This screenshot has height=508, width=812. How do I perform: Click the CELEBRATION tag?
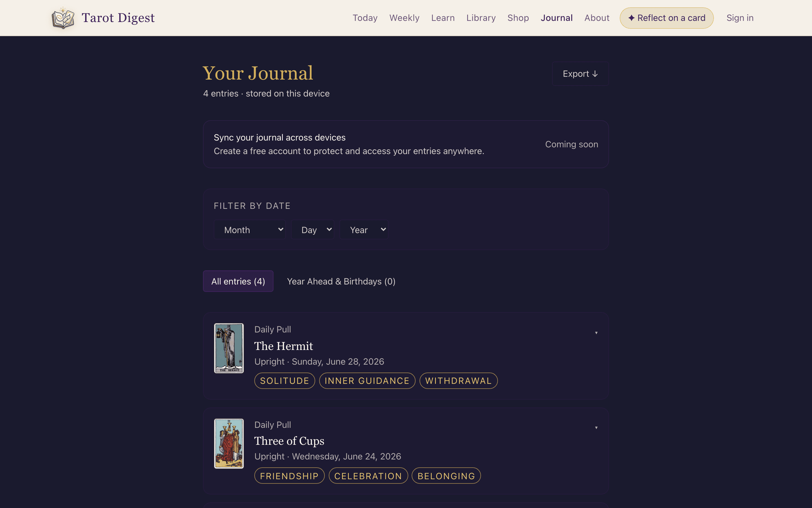368,476
